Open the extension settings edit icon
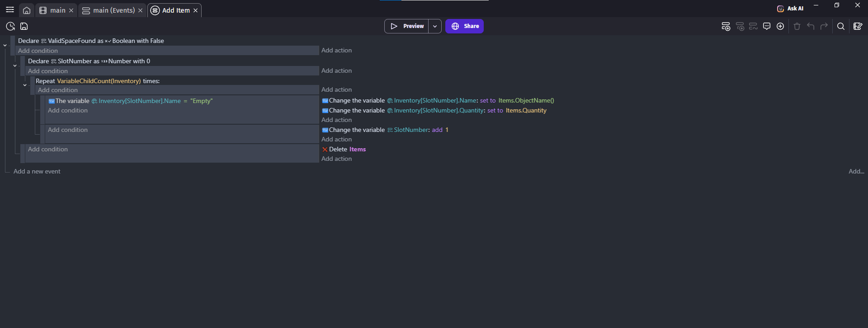Viewport: 868px width, 328px height. (858, 26)
